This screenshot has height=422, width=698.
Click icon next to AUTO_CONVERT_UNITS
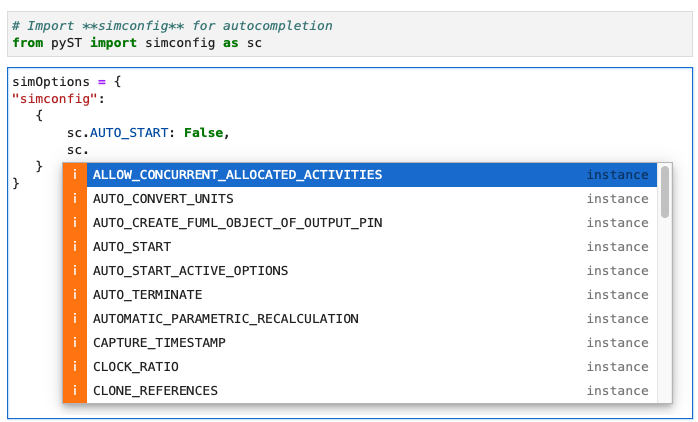click(x=75, y=199)
